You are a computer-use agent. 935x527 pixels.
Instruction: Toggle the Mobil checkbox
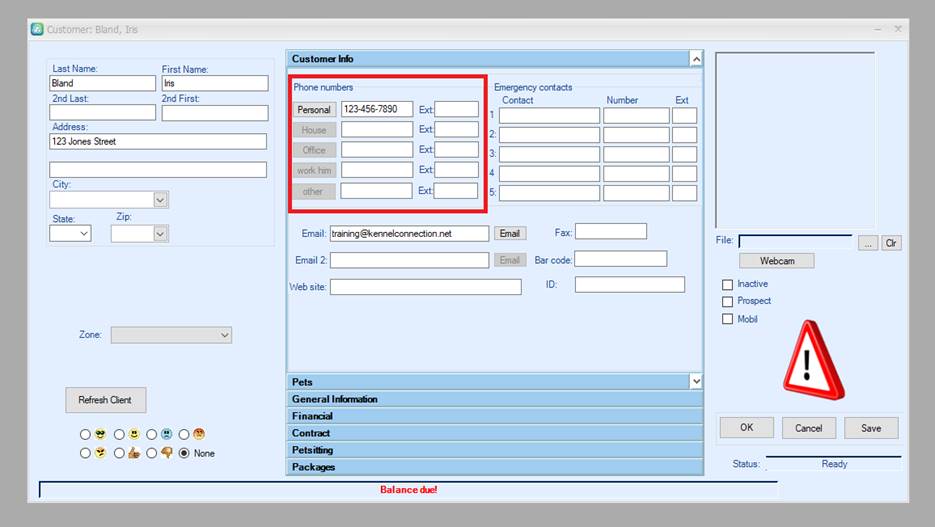point(727,320)
